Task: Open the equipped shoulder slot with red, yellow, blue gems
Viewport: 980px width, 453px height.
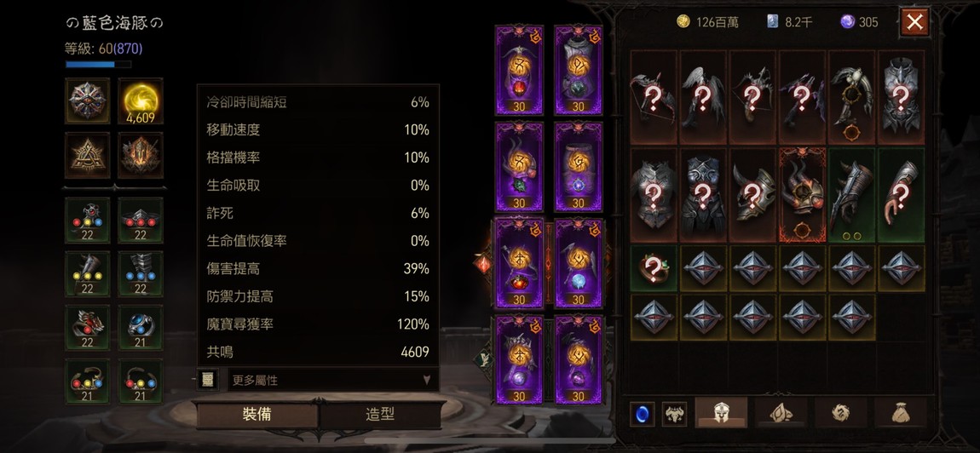Action: click(88, 221)
